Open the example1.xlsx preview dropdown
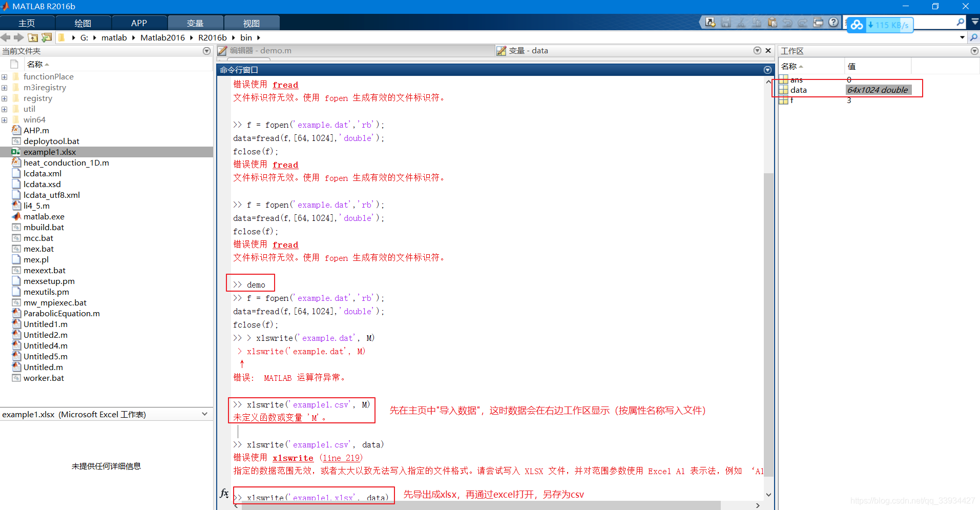Screen dimensions: 980x510 (205, 414)
